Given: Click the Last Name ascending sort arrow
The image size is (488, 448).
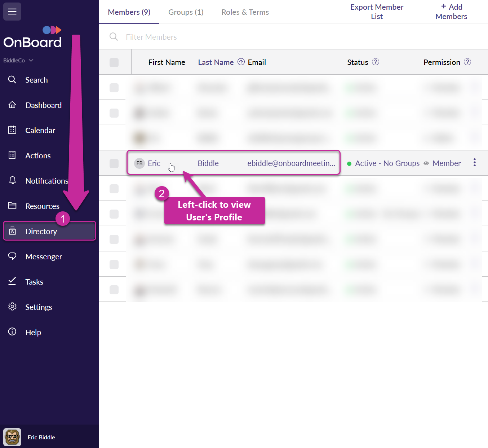Looking at the screenshot, I should coord(241,62).
